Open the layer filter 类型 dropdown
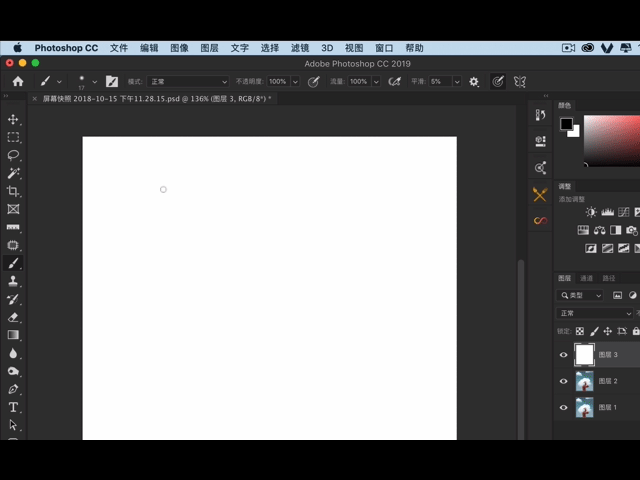This screenshot has width=640, height=480. tap(580, 295)
